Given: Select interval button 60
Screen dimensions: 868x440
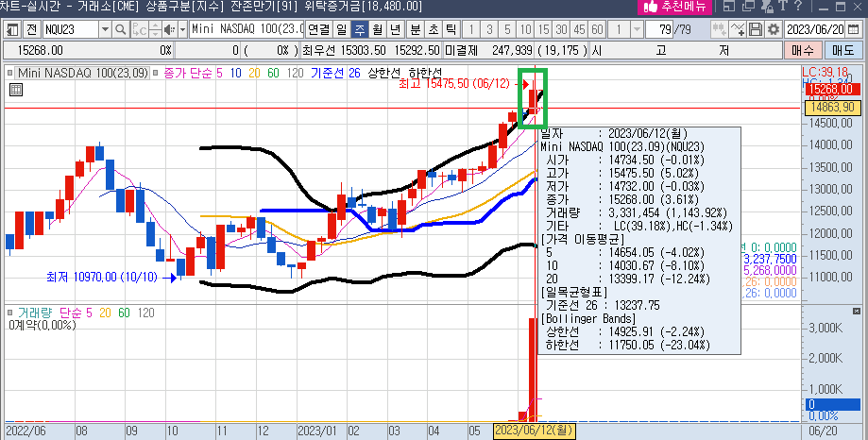Looking at the screenshot, I should [x=597, y=29].
